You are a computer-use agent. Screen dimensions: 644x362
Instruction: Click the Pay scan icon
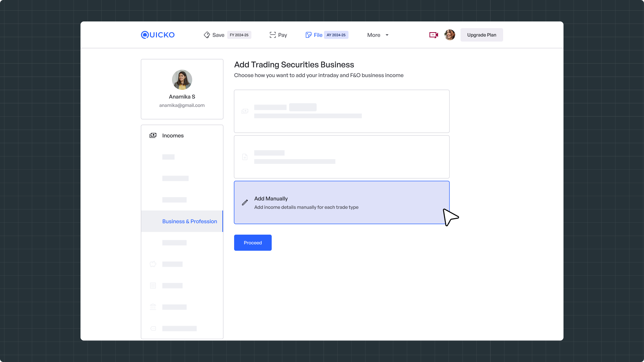[x=273, y=35]
